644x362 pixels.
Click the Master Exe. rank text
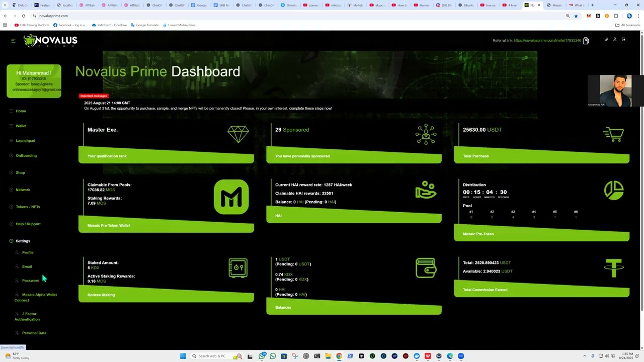(103, 130)
